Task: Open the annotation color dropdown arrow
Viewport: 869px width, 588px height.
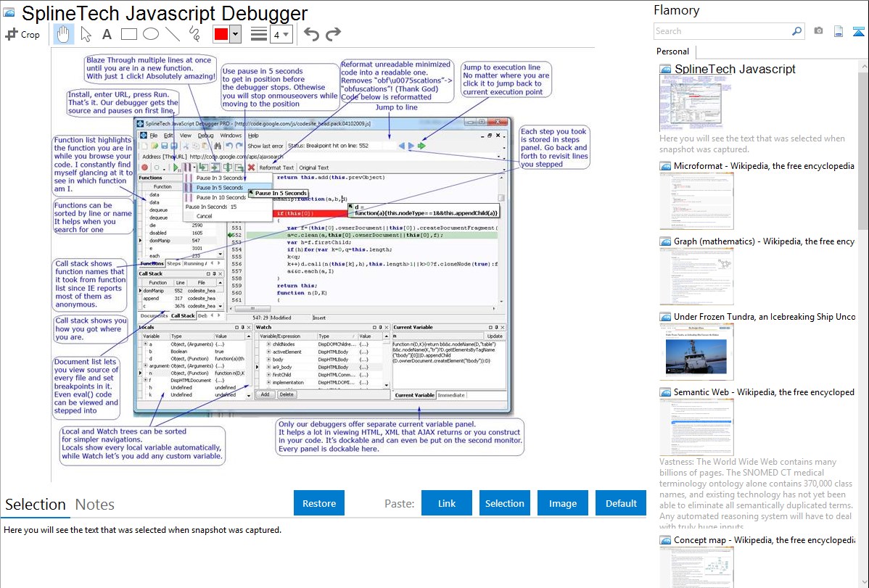Action: click(x=235, y=34)
